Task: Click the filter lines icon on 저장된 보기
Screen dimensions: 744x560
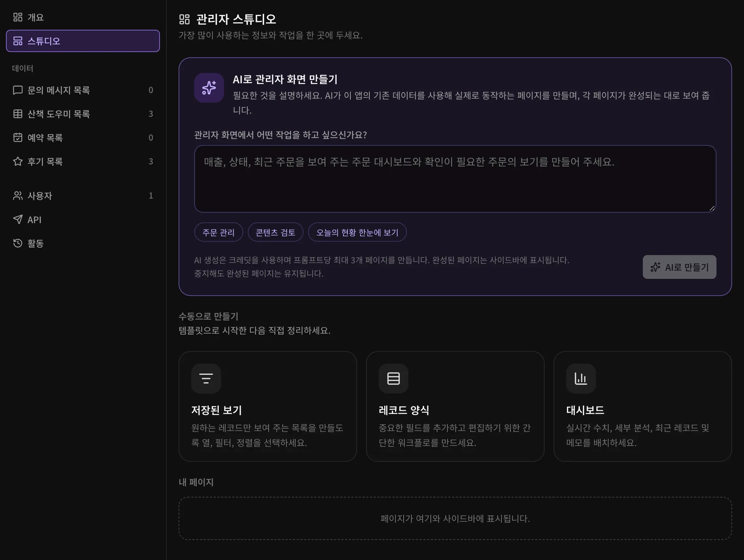Action: 206,379
